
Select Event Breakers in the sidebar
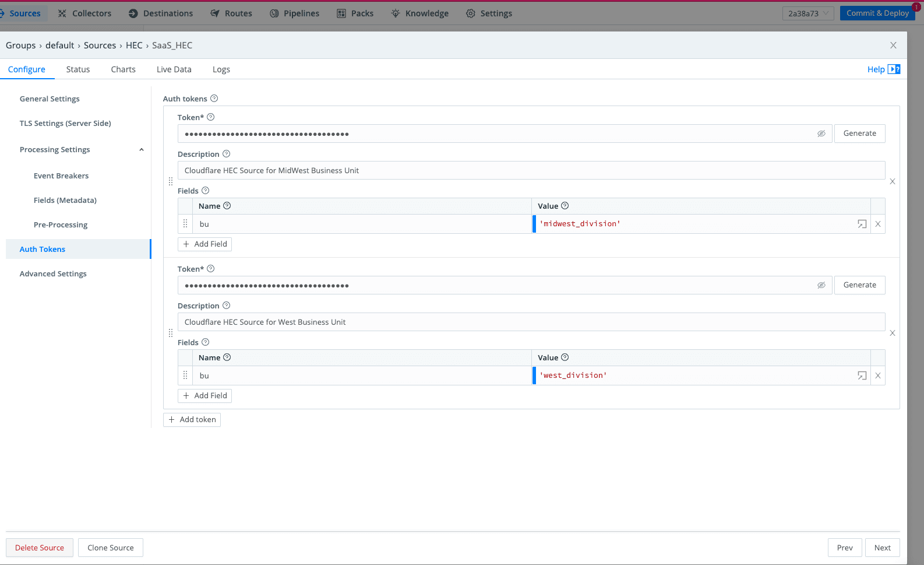click(x=61, y=176)
